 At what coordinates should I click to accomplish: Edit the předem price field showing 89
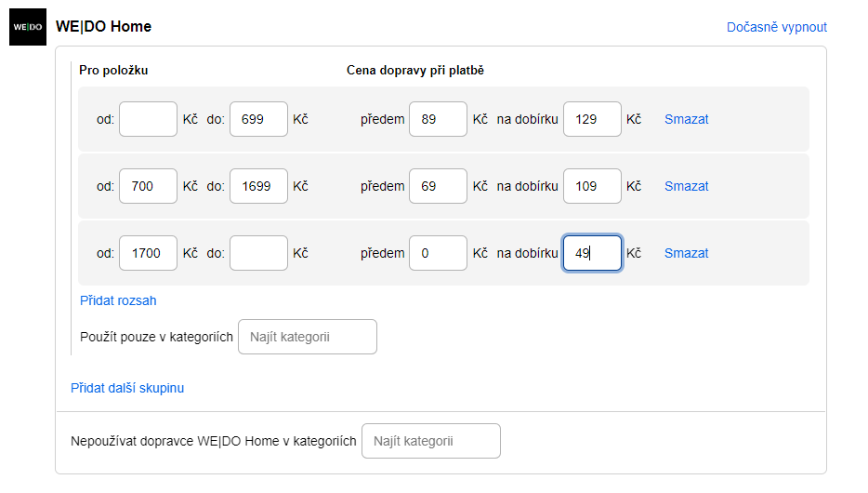tap(438, 119)
